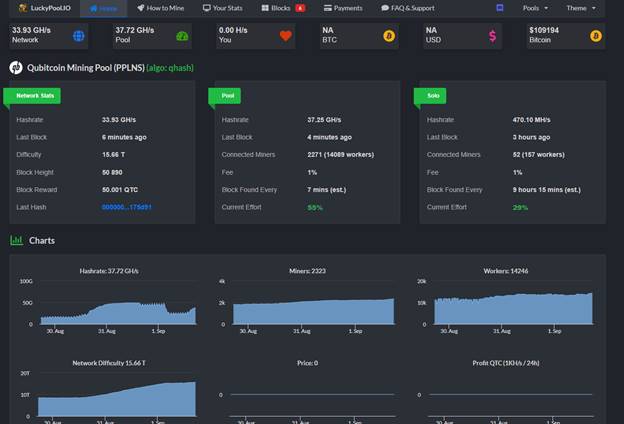Screen dimensions: 624x424
Task: Click the Profit QTC (1KH/s / 24h) title
Action: pos(506,363)
